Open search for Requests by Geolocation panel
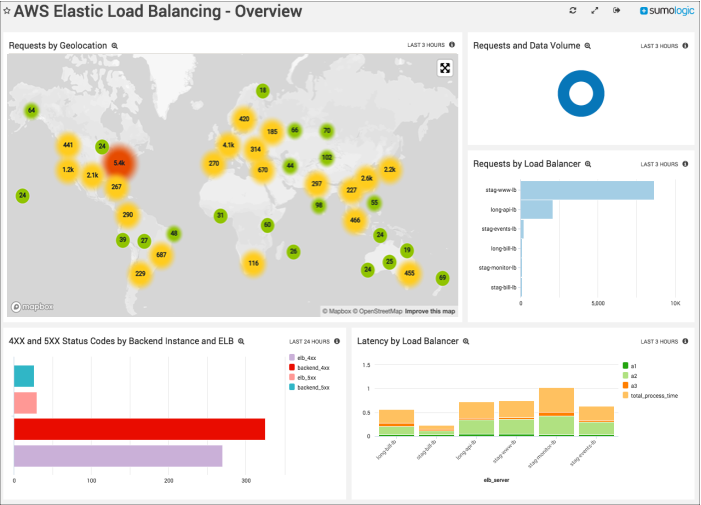701x505 pixels. tap(115, 46)
